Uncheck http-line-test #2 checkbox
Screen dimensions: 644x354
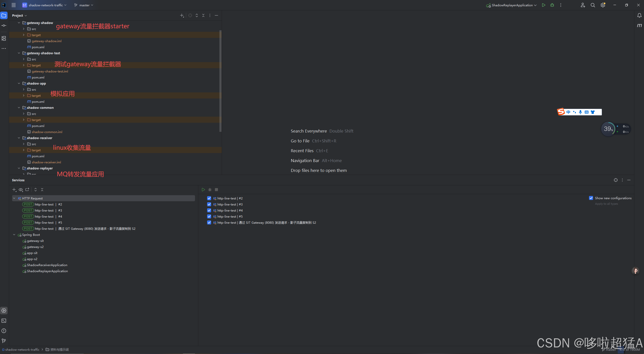pyautogui.click(x=209, y=198)
